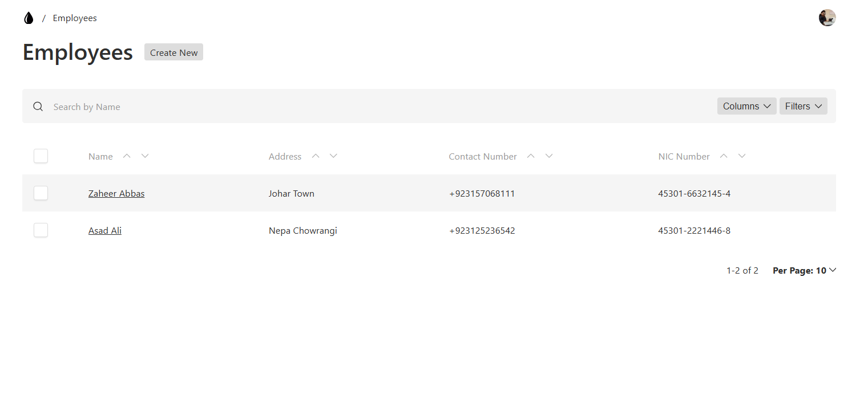Sort Contact Number descending arrow
The width and height of the screenshot is (868, 399).
[x=549, y=156]
